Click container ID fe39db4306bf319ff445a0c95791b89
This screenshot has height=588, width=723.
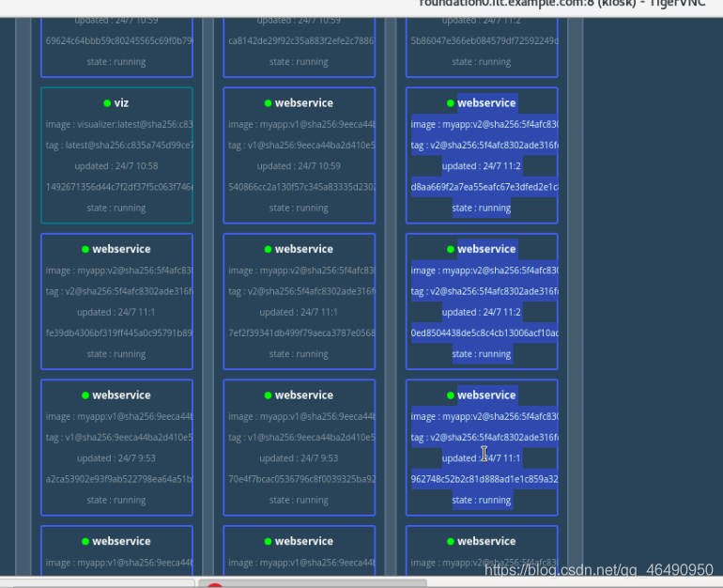[x=119, y=333]
